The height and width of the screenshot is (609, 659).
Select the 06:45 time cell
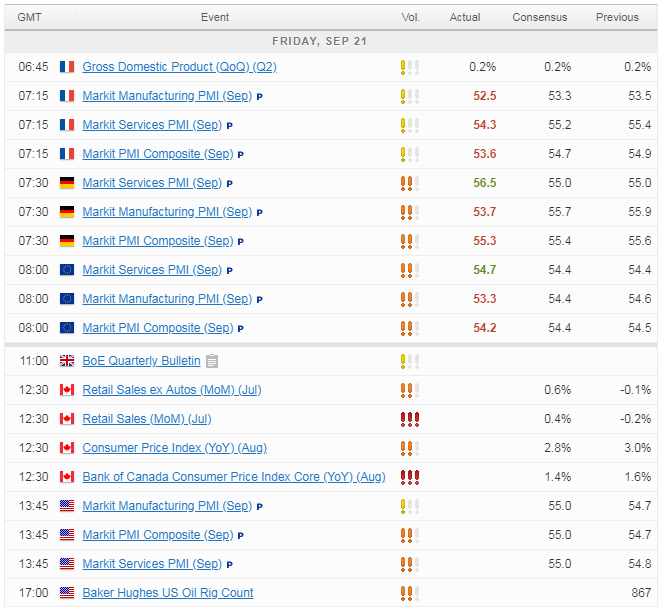point(33,67)
